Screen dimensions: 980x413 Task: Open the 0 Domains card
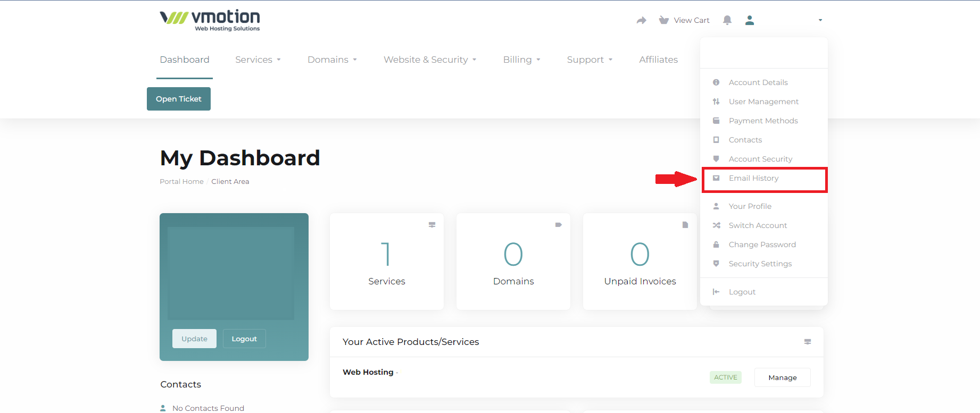pos(513,262)
